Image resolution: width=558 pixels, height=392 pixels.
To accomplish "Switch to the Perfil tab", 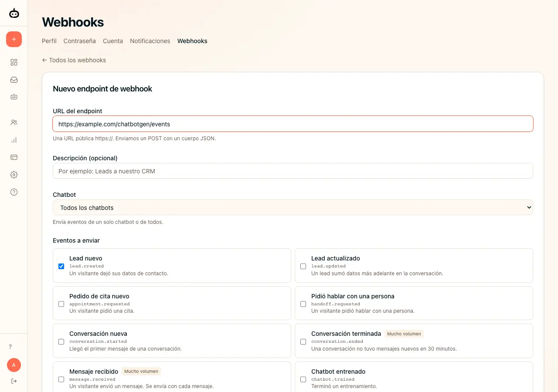I will coord(49,41).
